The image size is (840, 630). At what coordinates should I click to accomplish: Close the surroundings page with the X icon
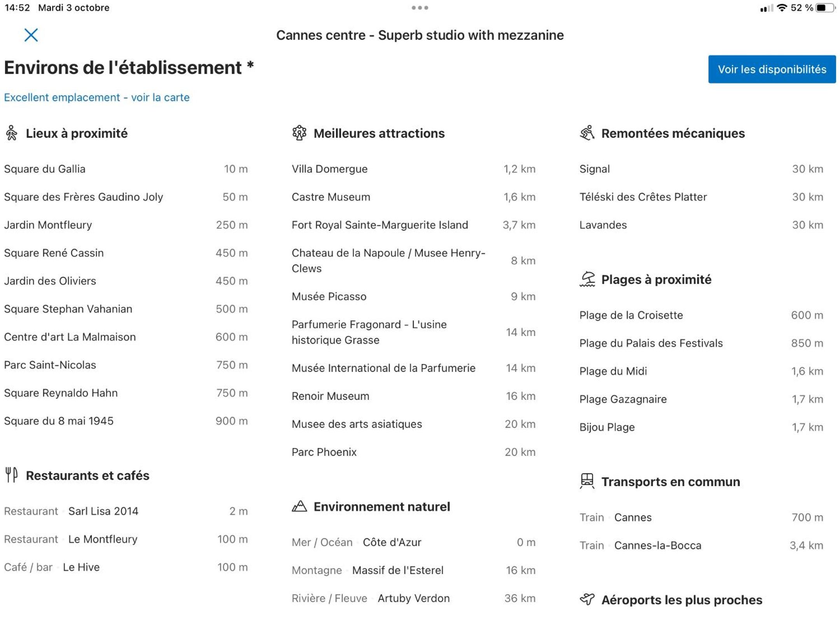31,35
